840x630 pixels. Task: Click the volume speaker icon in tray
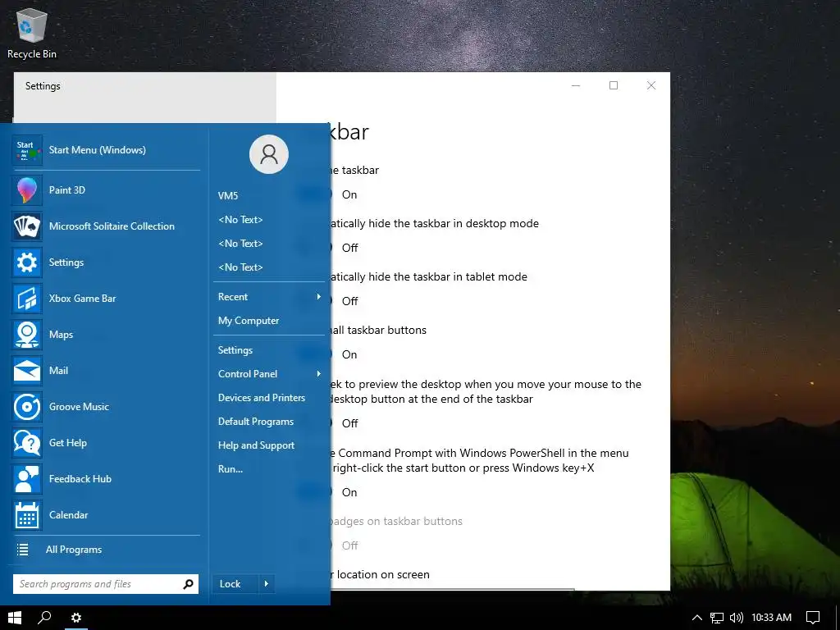pyautogui.click(x=737, y=618)
